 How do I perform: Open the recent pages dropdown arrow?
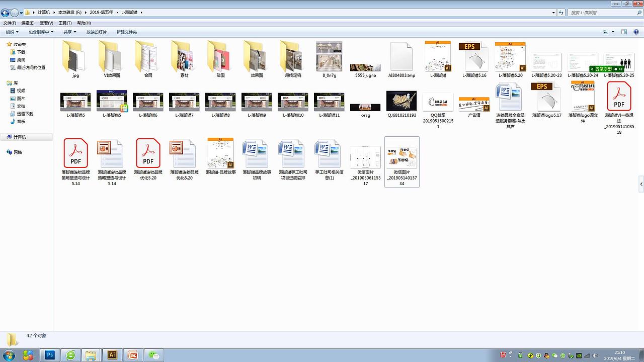pos(21,13)
